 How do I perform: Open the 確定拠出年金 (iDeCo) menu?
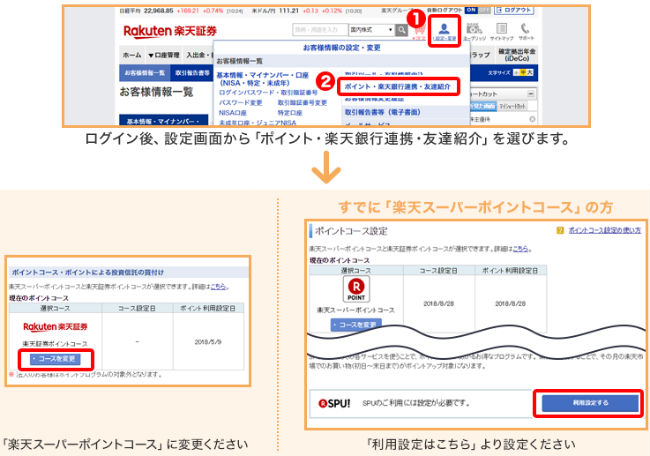[517, 55]
